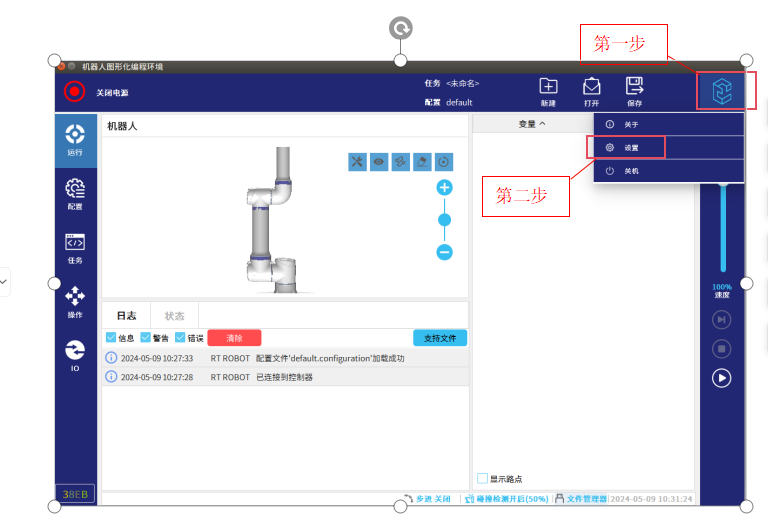The image size is (768, 520).
Task: Uncheck the 信息 log filter checkbox
Action: 111,338
